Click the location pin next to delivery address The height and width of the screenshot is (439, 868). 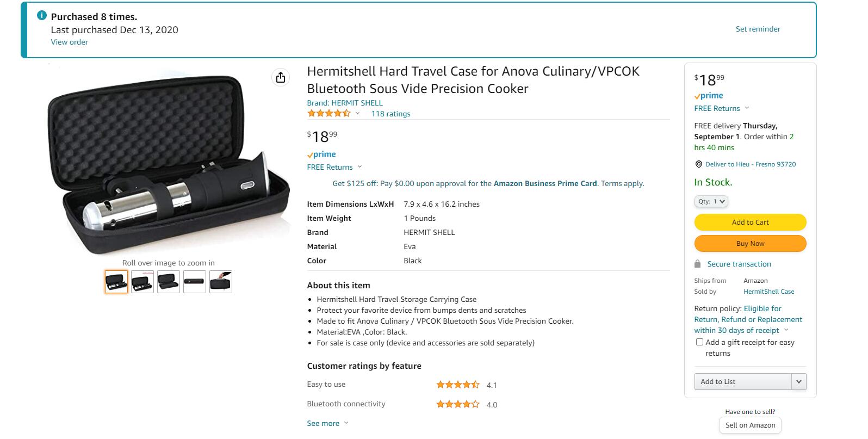coord(698,164)
